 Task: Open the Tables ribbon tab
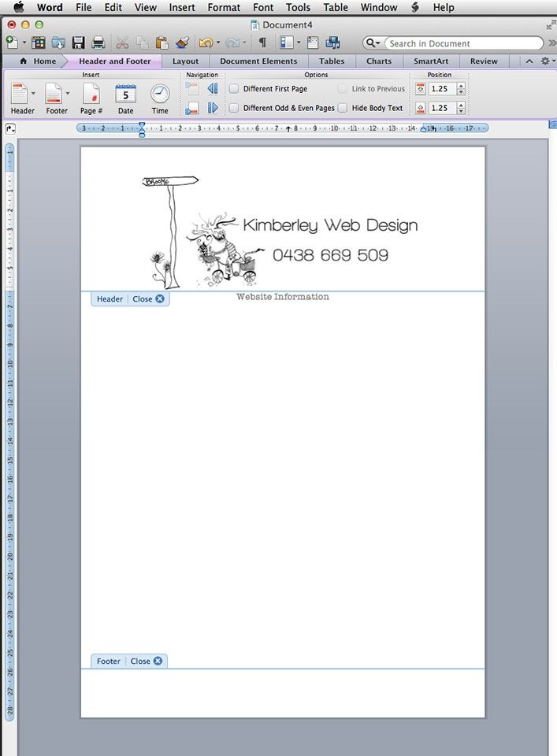332,61
